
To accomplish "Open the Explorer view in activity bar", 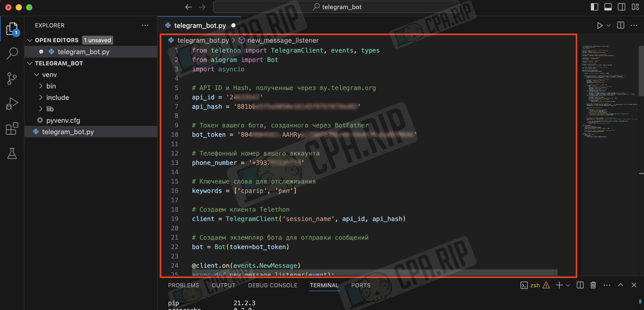I will 12,29.
